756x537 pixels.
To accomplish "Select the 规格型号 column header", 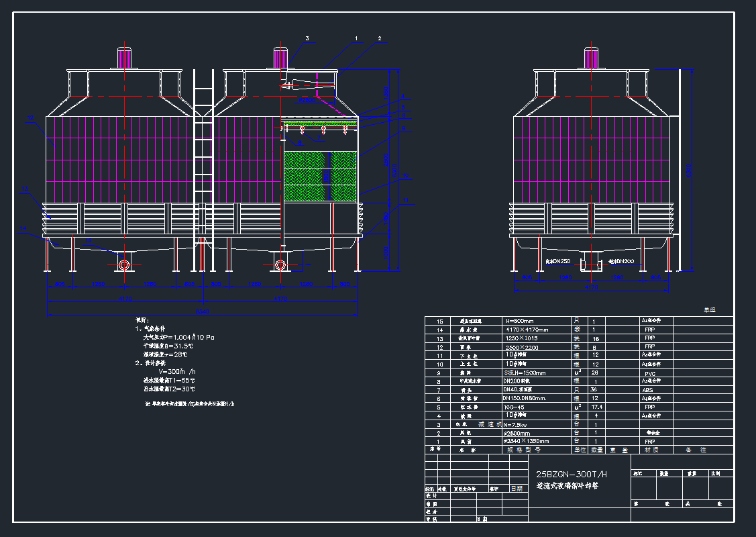I will (x=519, y=450).
